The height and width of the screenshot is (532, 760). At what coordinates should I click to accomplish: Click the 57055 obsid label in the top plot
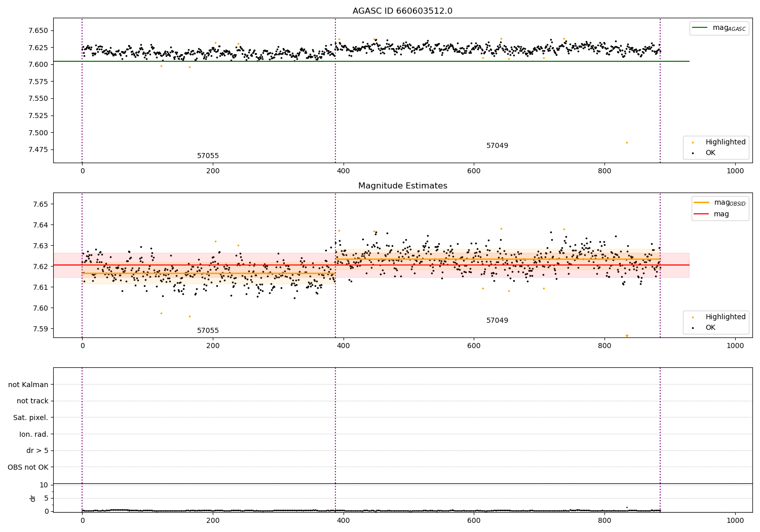[208, 156]
